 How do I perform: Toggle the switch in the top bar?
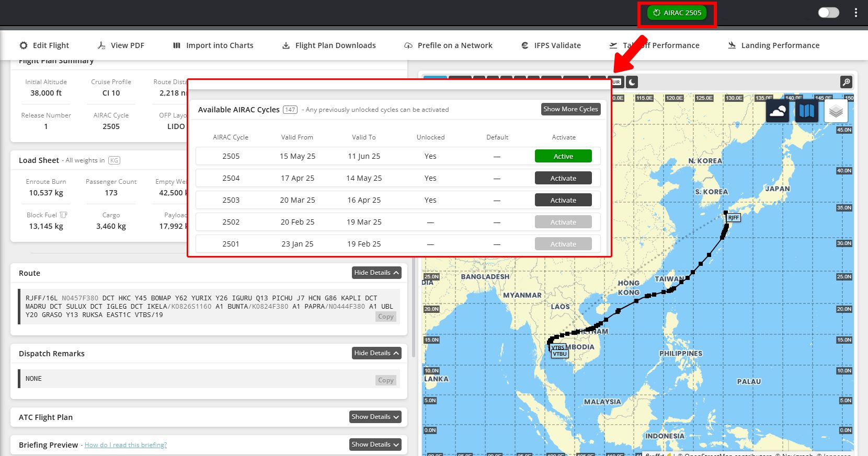click(x=828, y=13)
